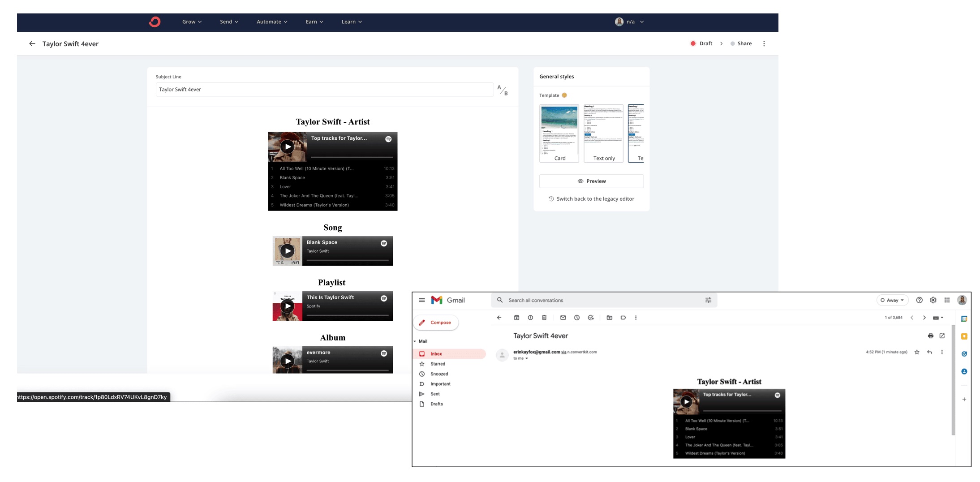Open the Away status dropdown in Gmail
This screenshot has height=482, width=980.
coord(892,300)
